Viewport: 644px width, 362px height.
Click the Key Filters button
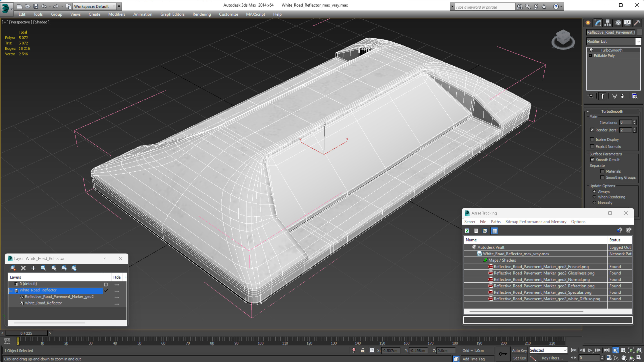tap(552, 358)
